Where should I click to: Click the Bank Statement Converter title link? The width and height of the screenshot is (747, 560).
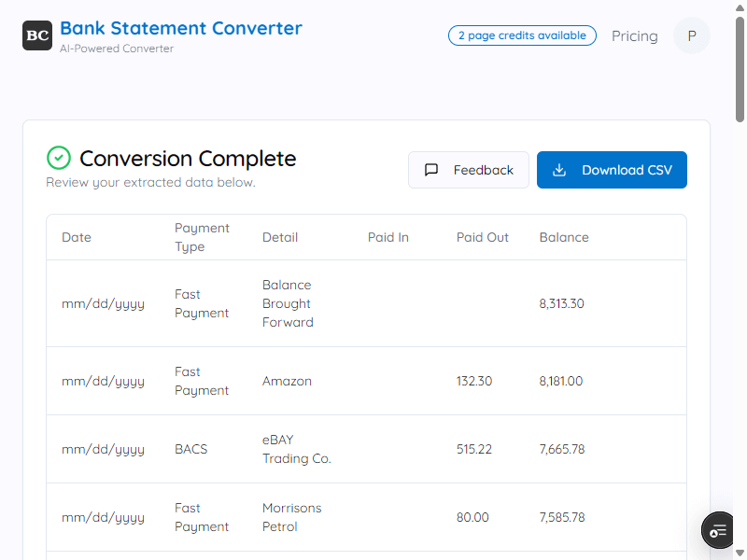click(x=181, y=28)
